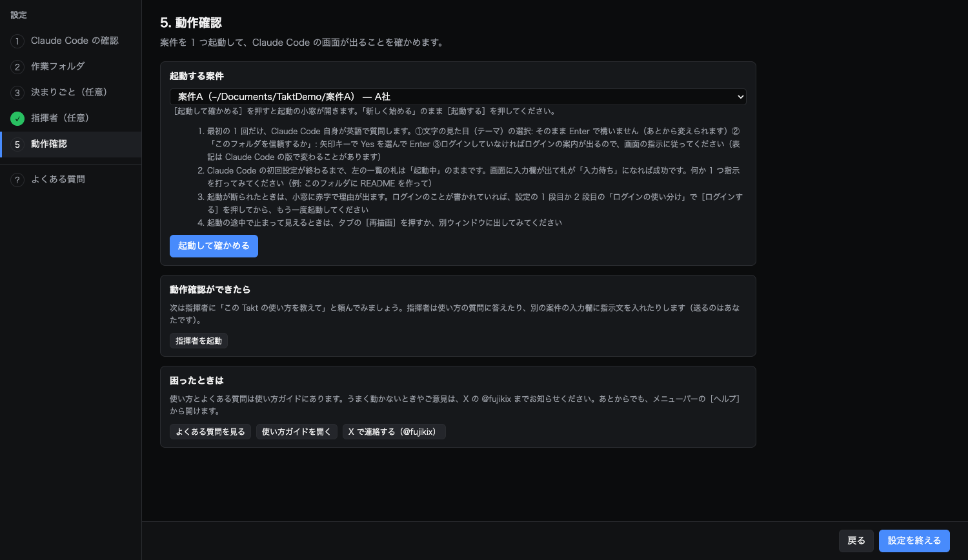Screen dimensions: 968x560
Task: Click the circled number 3 step icon
Action: click(x=17, y=93)
